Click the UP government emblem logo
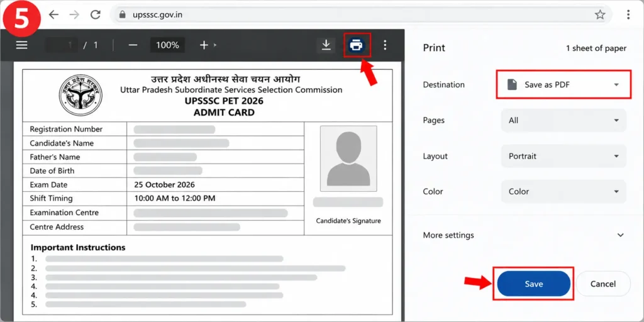The height and width of the screenshot is (322, 644). point(80,96)
